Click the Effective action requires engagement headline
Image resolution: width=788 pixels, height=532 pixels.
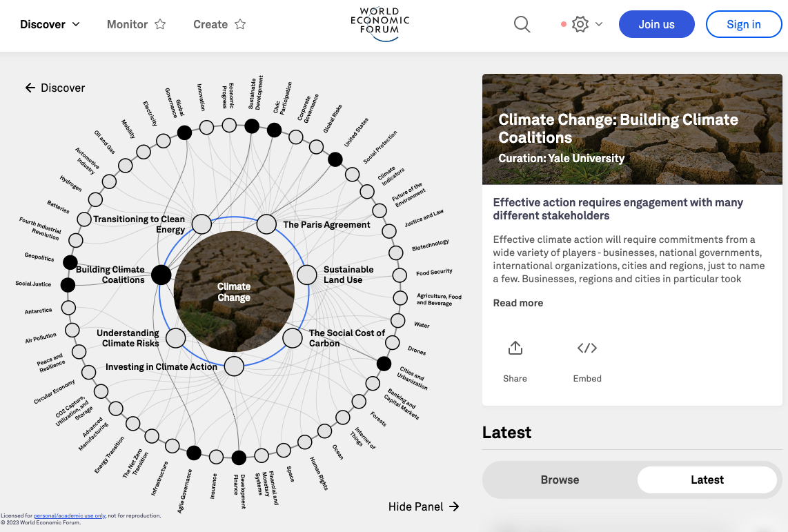[618, 209]
